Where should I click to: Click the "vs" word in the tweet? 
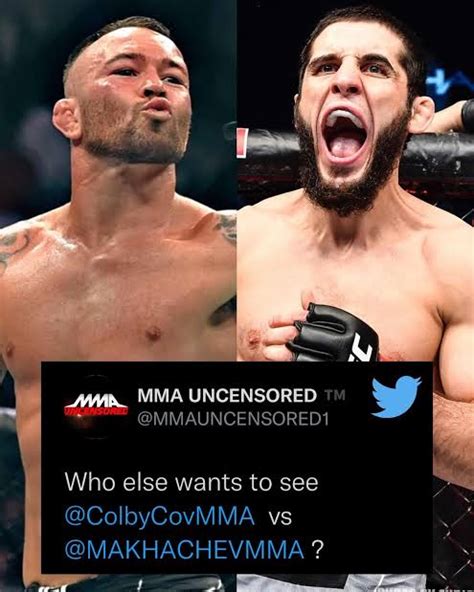tap(280, 517)
